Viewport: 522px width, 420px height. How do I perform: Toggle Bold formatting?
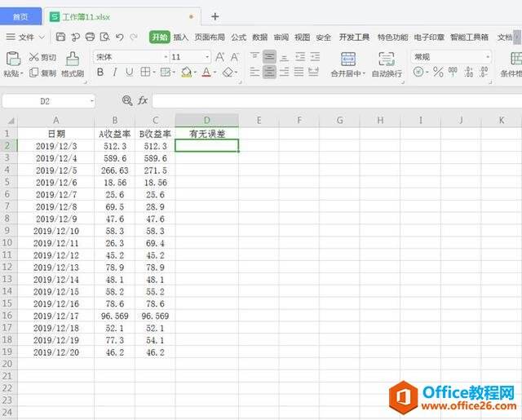[101, 73]
